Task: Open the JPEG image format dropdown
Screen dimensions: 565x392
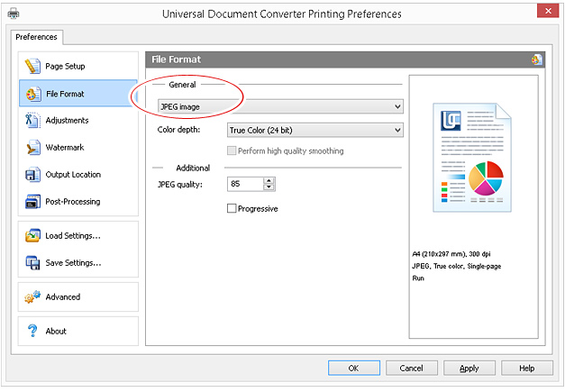Action: 280,106
